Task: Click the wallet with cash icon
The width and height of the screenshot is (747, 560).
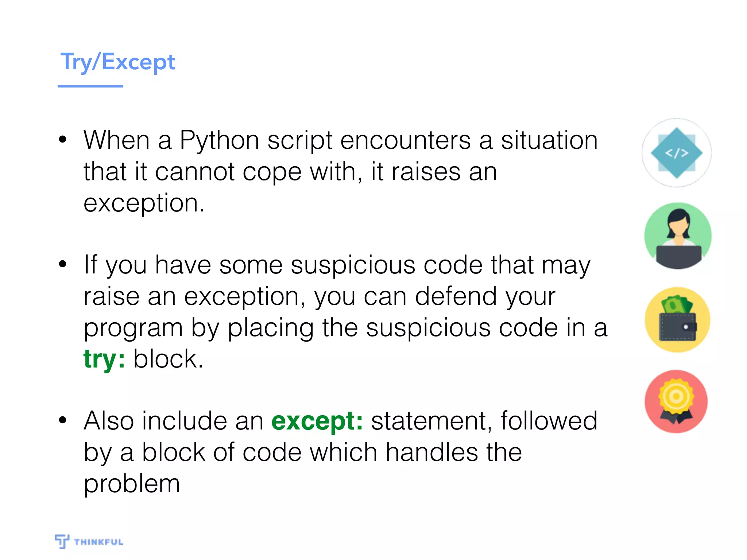Action: (677, 320)
